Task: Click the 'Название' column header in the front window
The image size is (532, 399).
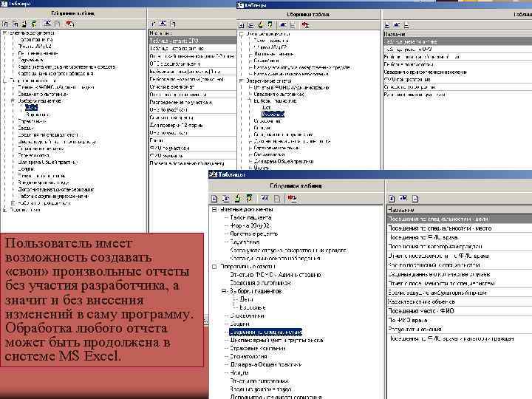Action: (x=460, y=210)
